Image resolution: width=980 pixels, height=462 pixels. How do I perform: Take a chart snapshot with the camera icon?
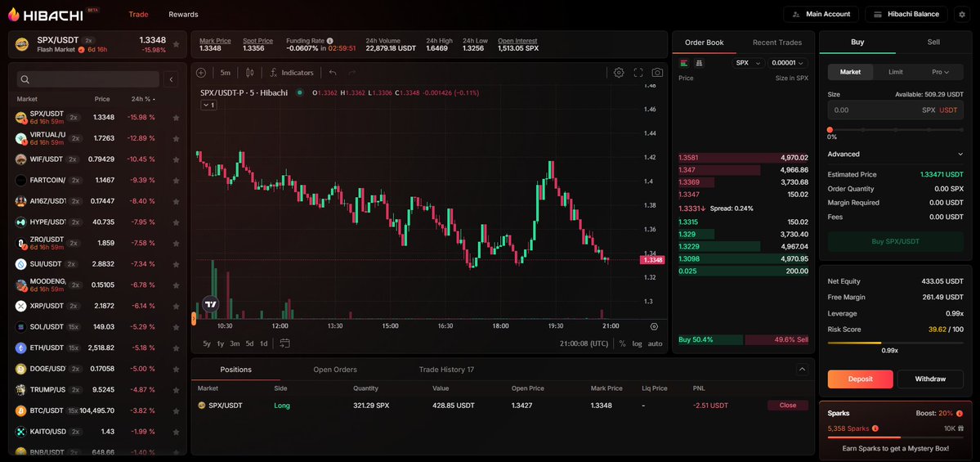[x=657, y=73]
